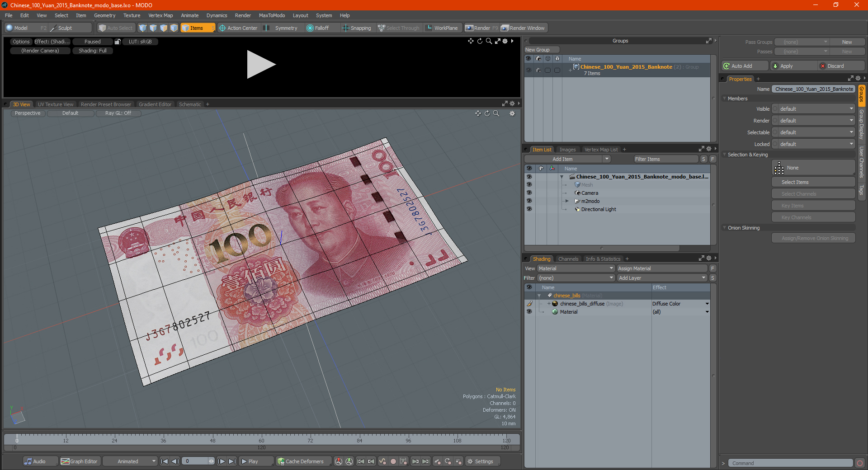The image size is (868, 470).
Task: Click the New Group button
Action: (542, 50)
